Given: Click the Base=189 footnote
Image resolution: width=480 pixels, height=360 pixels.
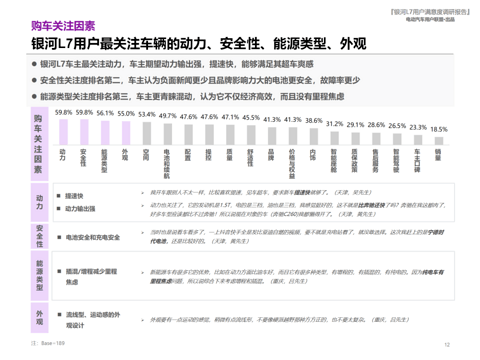Looking at the screenshot, I should 48,343.
